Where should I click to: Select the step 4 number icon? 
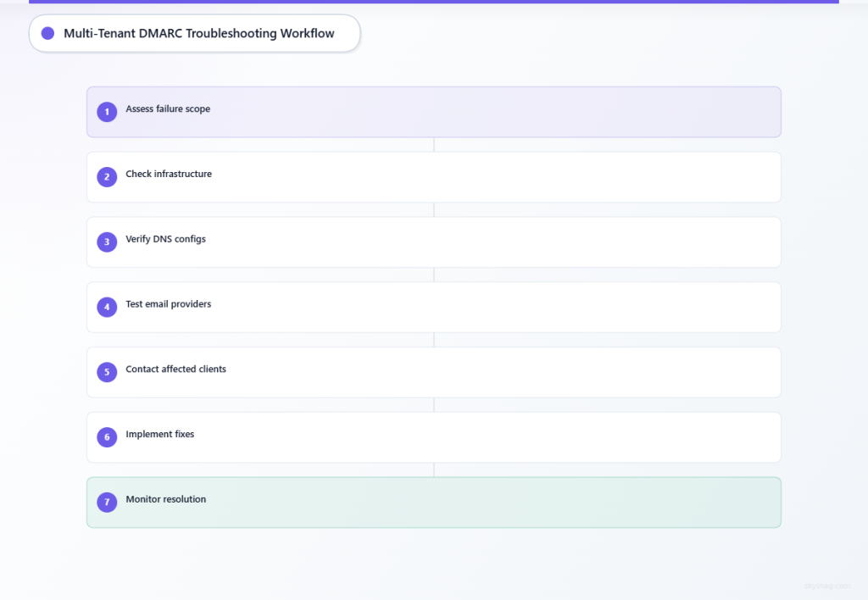[x=107, y=307]
